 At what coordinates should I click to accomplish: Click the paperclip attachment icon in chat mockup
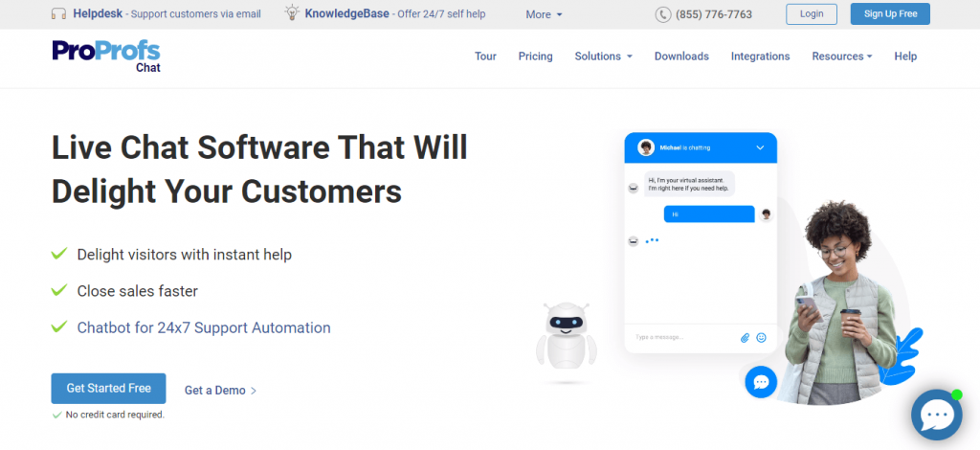pos(745,337)
